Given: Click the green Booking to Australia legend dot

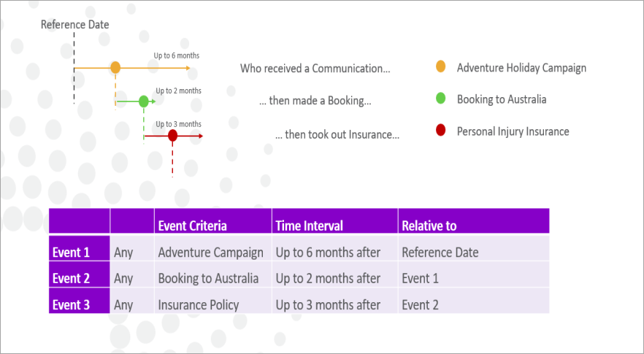Looking at the screenshot, I should click(440, 98).
